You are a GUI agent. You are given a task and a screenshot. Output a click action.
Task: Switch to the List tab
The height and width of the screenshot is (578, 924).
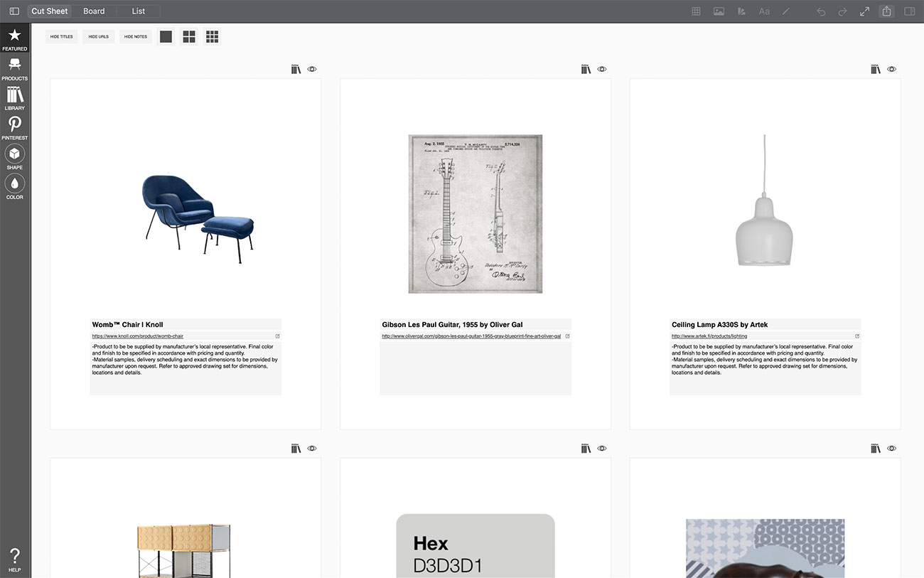click(x=139, y=11)
